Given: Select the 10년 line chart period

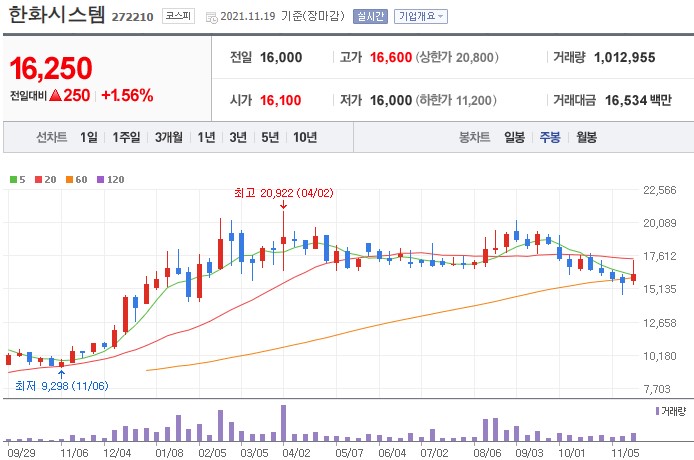Looking at the screenshot, I should (305, 137).
